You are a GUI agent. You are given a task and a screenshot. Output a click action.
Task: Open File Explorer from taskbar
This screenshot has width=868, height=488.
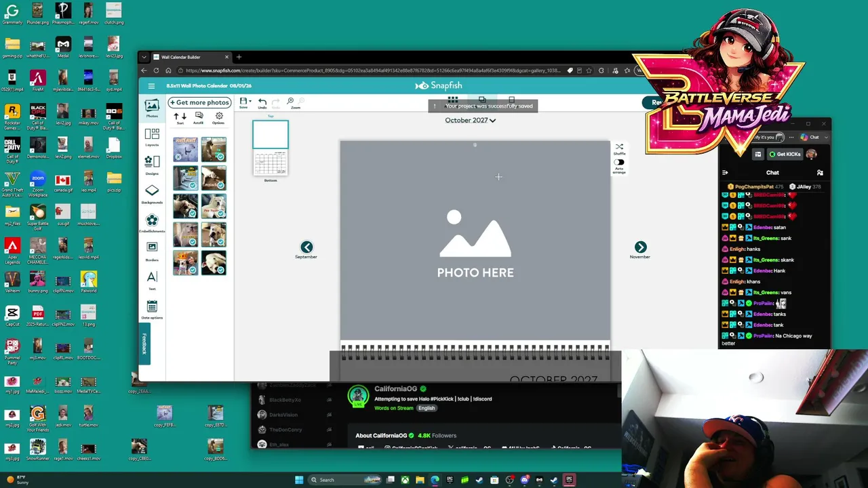tap(420, 480)
